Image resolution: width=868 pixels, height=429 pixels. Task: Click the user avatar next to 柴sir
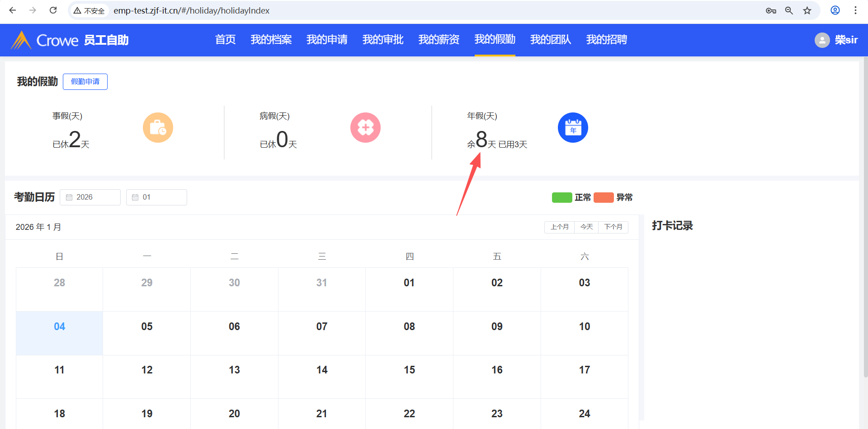[x=822, y=40]
